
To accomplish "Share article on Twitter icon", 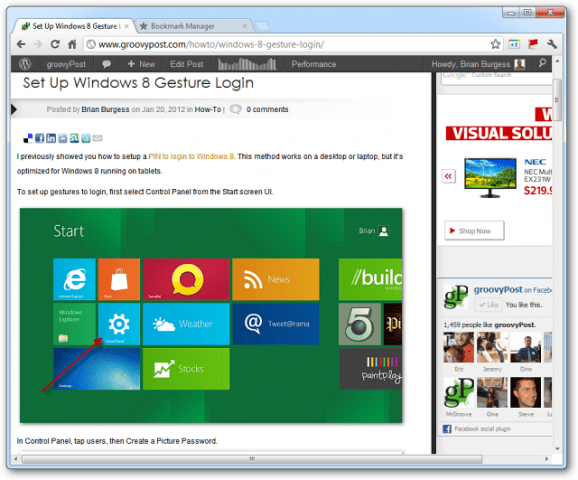I will tap(86, 138).
